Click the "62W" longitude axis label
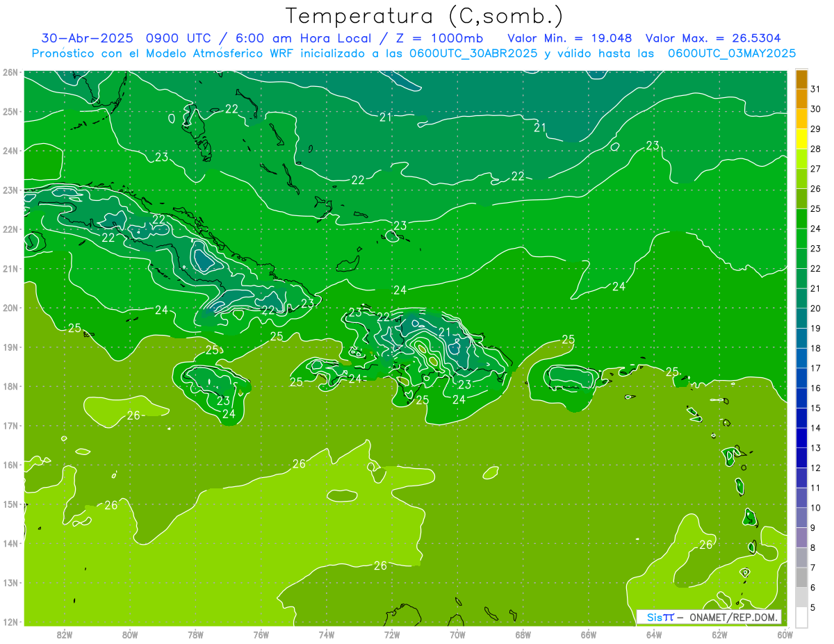 [x=719, y=634]
